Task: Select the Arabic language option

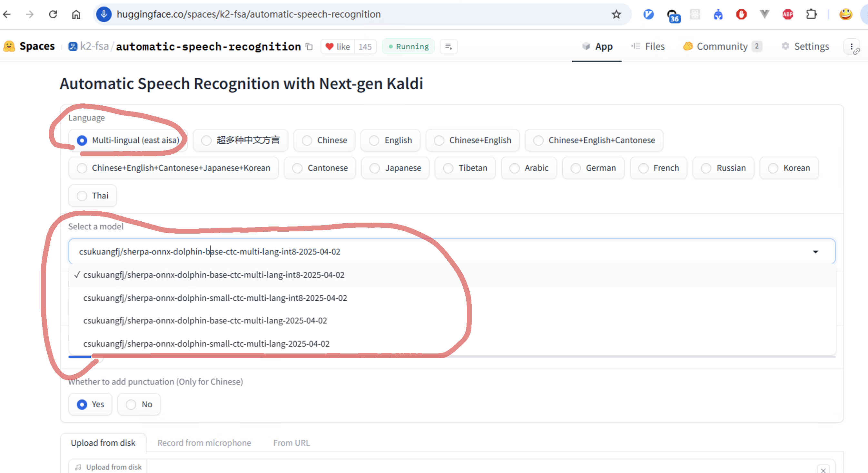Action: pos(529,168)
